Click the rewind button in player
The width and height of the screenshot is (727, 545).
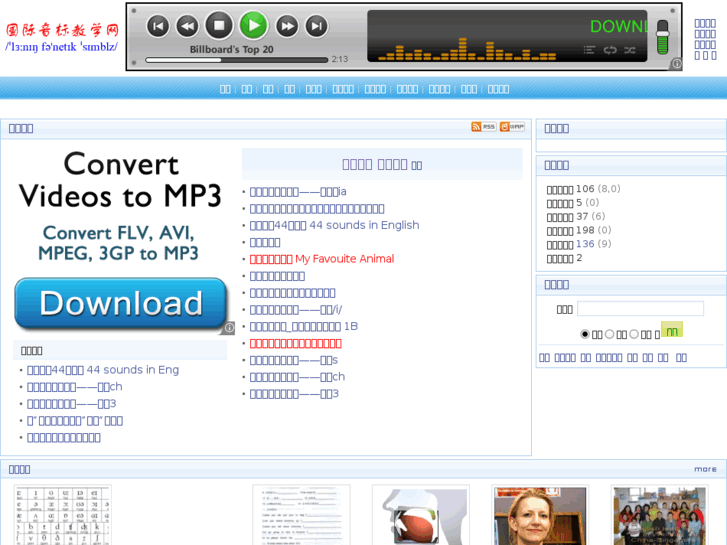point(187,26)
